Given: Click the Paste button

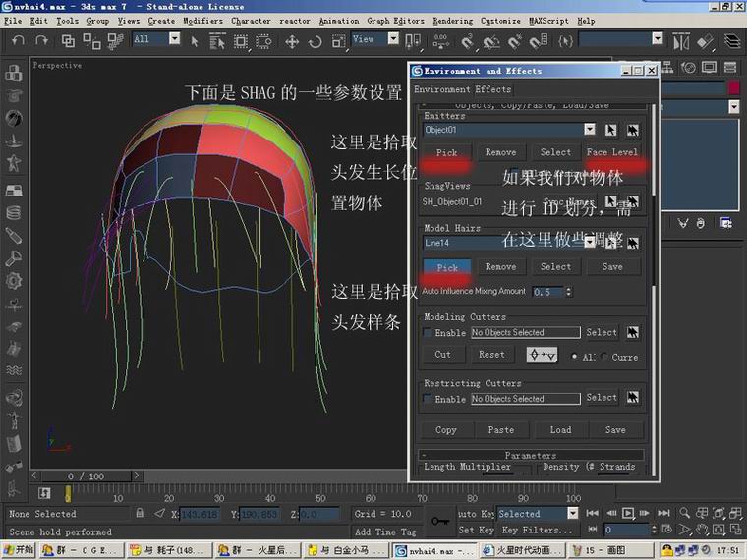Looking at the screenshot, I should point(500,430).
